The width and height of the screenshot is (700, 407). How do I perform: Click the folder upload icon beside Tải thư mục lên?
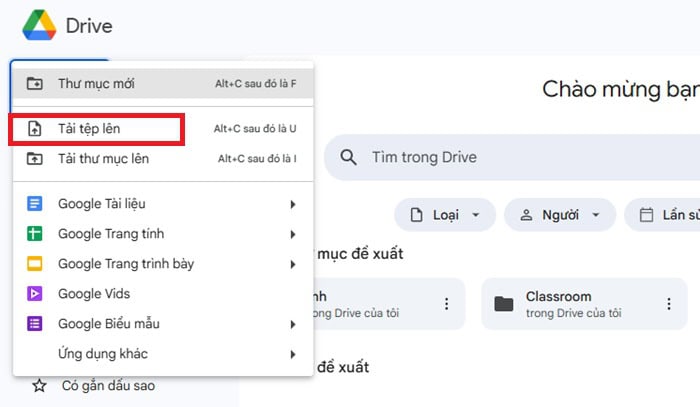(x=34, y=158)
